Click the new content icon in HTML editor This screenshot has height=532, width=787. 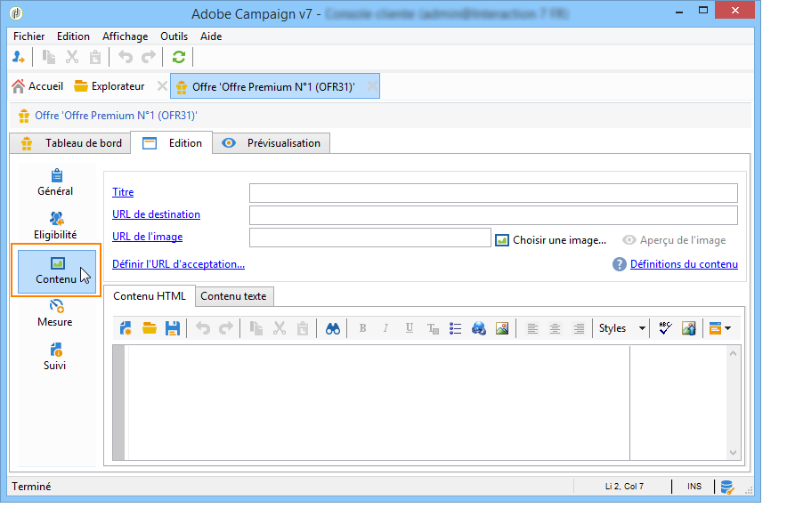click(126, 328)
